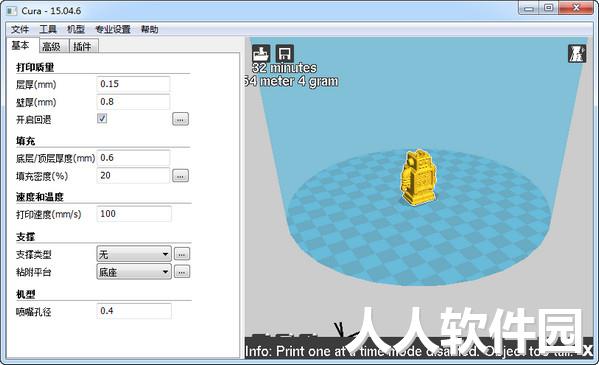Open the 粘附平台 extra settings button
The width and height of the screenshot is (599, 365).
(182, 272)
